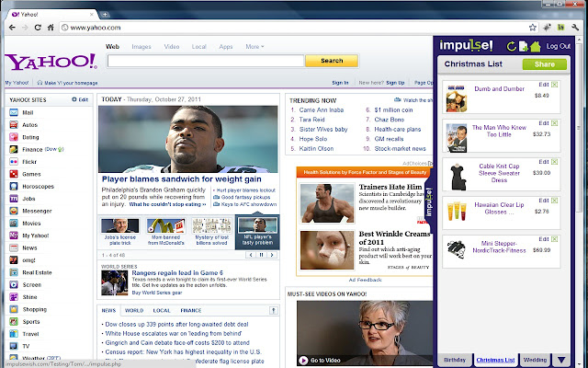Image resolution: width=588 pixels, height=368 pixels.
Task: Remove the Cable Knit Cap Sleeve Sweater Dress
Action: (x=555, y=162)
